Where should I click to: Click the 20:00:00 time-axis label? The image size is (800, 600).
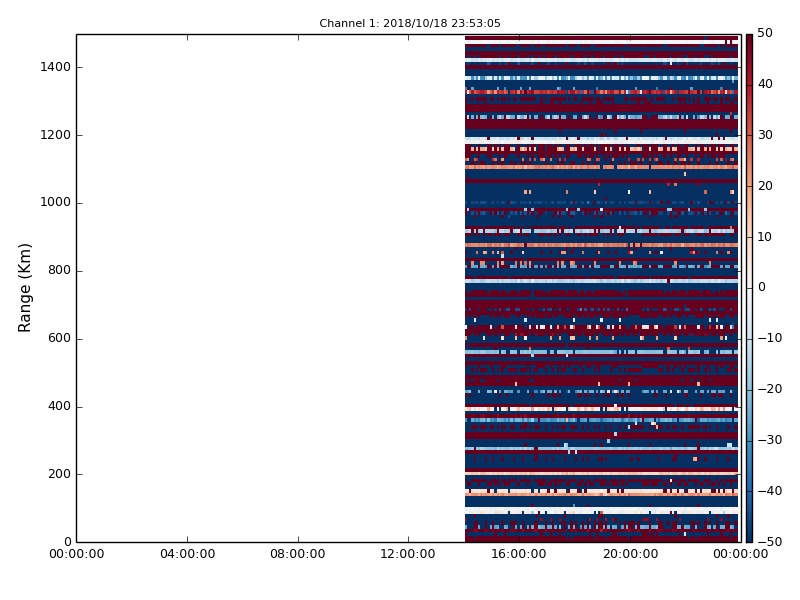pyautogui.click(x=630, y=554)
